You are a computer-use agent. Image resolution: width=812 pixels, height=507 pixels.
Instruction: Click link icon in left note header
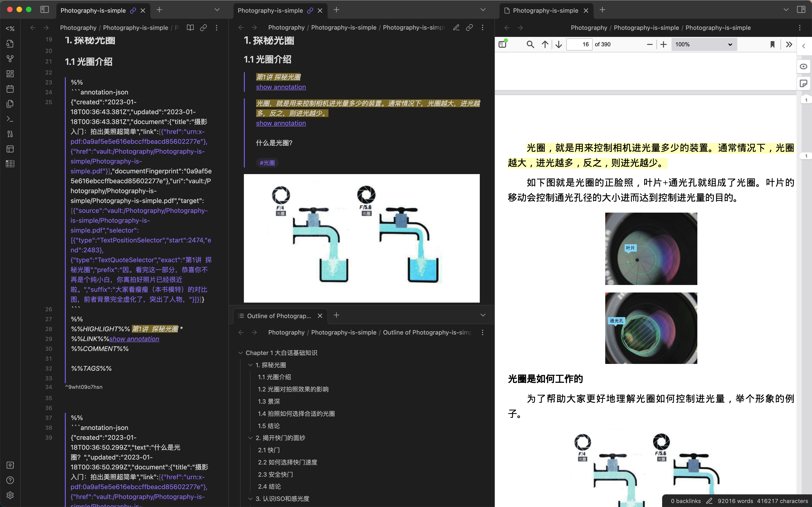coord(203,28)
